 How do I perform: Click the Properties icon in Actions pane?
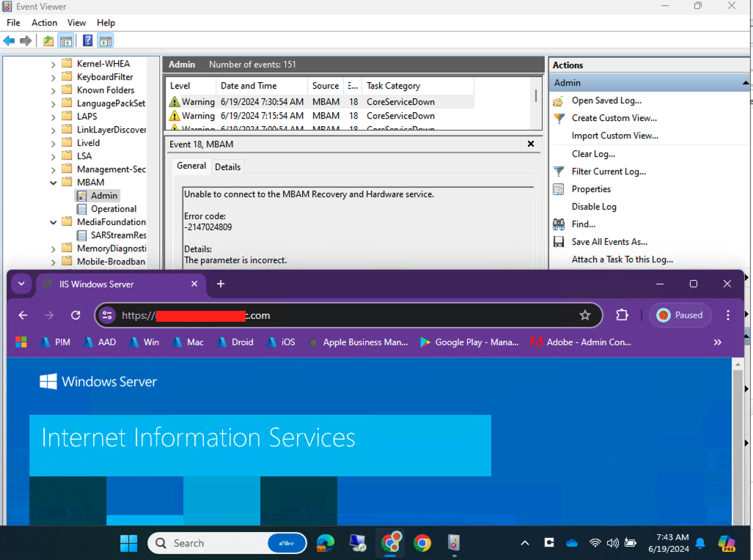pos(559,189)
